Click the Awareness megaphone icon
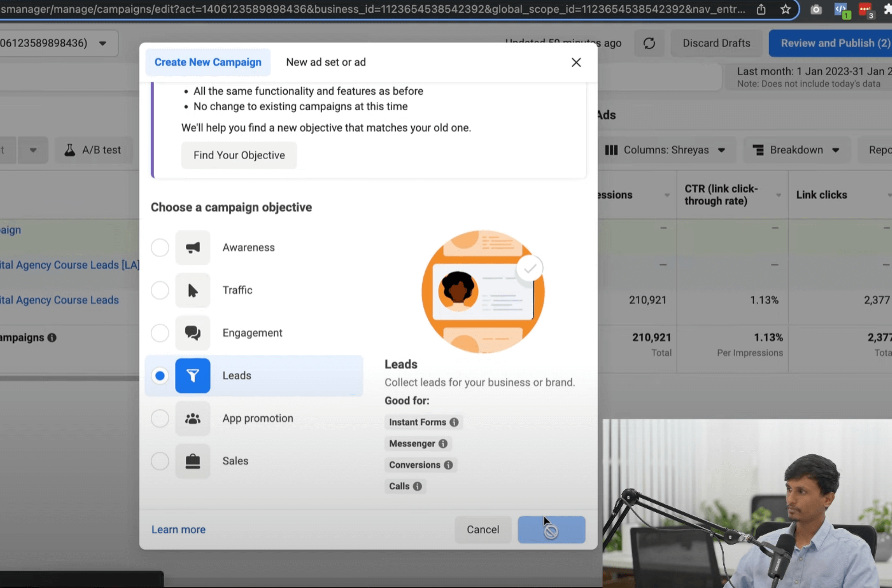The width and height of the screenshot is (892, 588). [x=192, y=247]
